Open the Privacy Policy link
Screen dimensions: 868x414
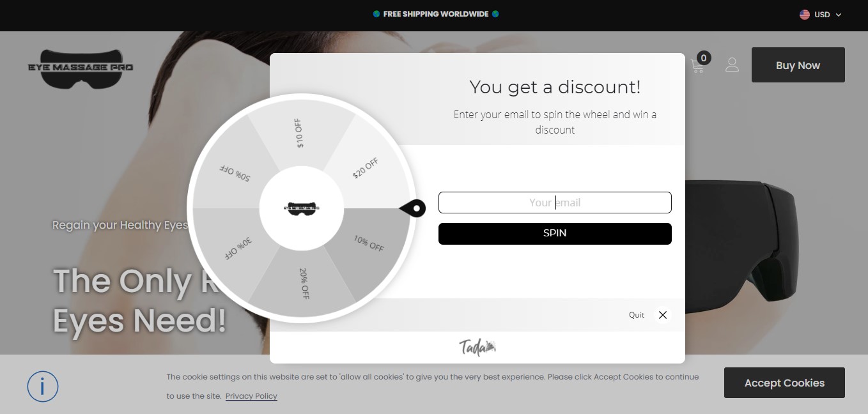click(x=251, y=396)
